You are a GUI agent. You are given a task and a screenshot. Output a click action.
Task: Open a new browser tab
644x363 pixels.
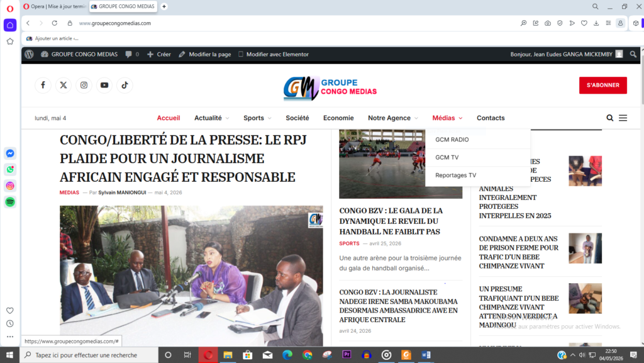[164, 6]
